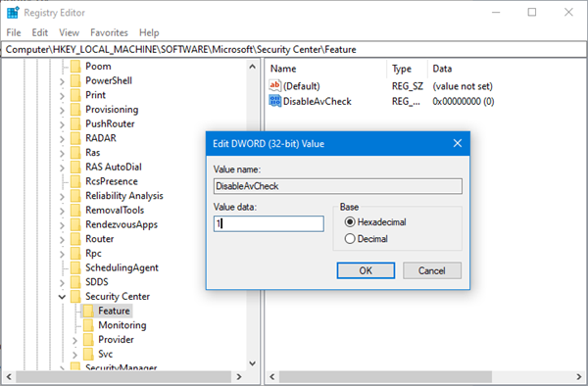Click the Print folder icon
The height and width of the screenshot is (386, 588).
[x=75, y=95]
